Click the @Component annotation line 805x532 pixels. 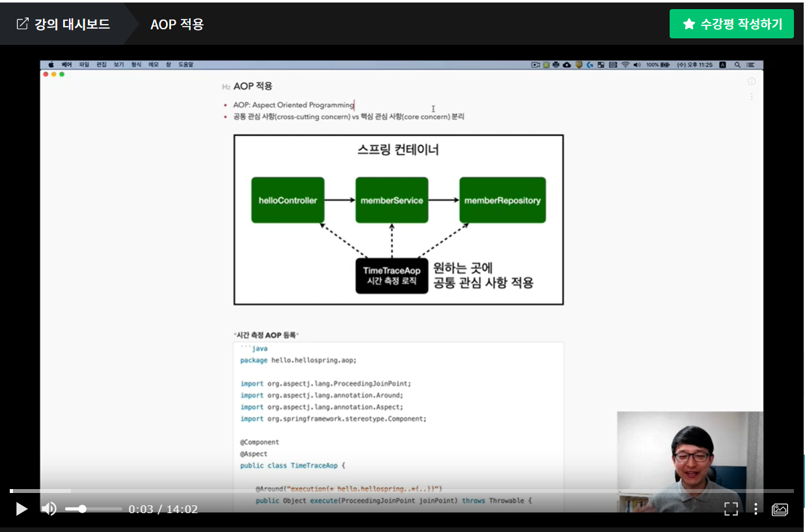(260, 442)
